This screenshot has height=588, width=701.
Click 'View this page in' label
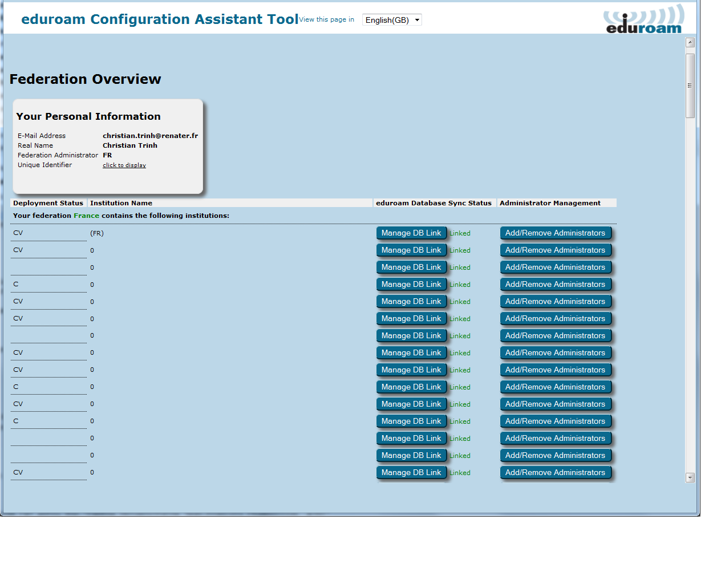coord(326,19)
